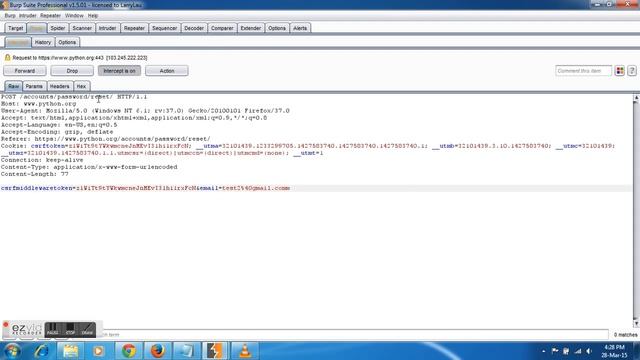Switch to the Intruder tool tab
640x360 pixels.
[107, 28]
